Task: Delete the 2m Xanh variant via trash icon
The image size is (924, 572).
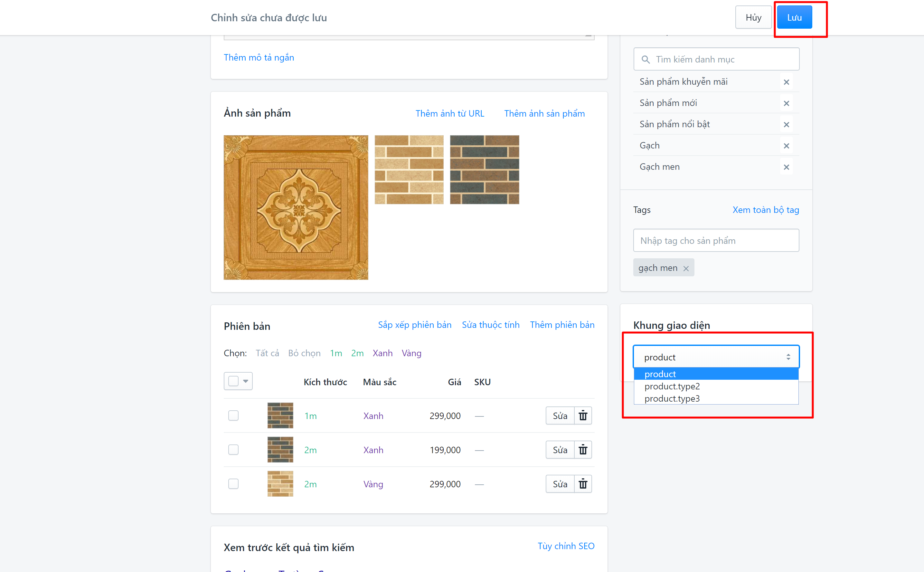Action: [x=583, y=449]
